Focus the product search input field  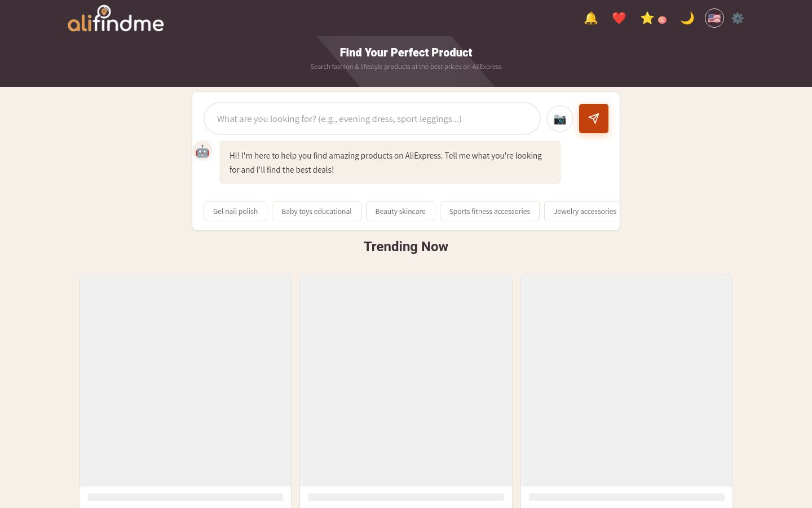(x=372, y=119)
